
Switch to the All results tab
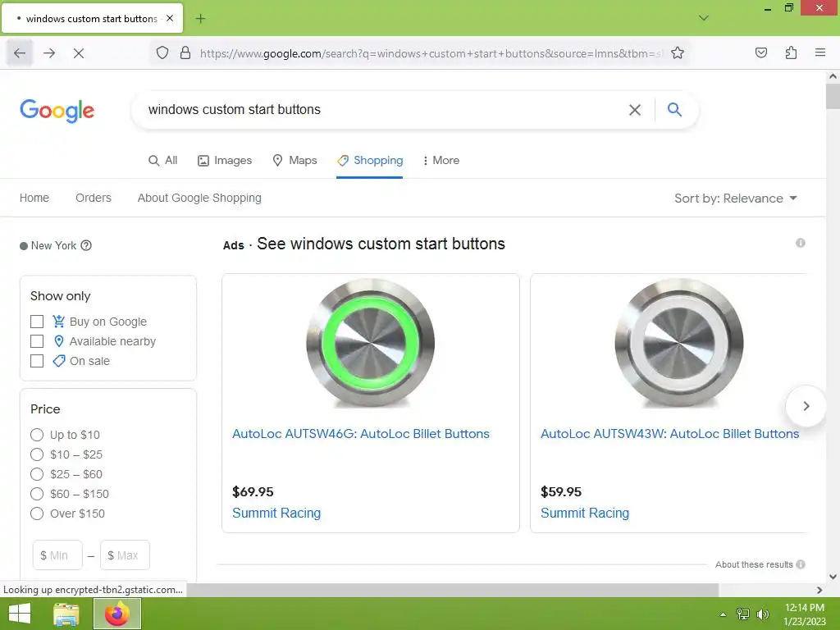163,160
